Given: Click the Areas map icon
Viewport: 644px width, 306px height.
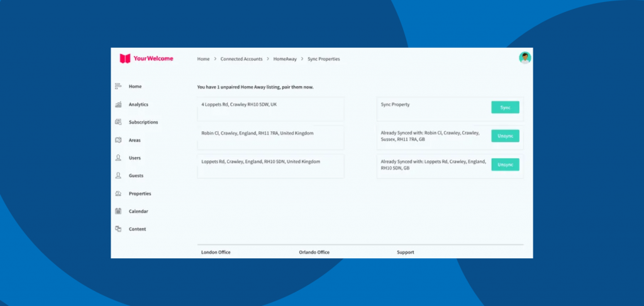Looking at the screenshot, I should (118, 140).
